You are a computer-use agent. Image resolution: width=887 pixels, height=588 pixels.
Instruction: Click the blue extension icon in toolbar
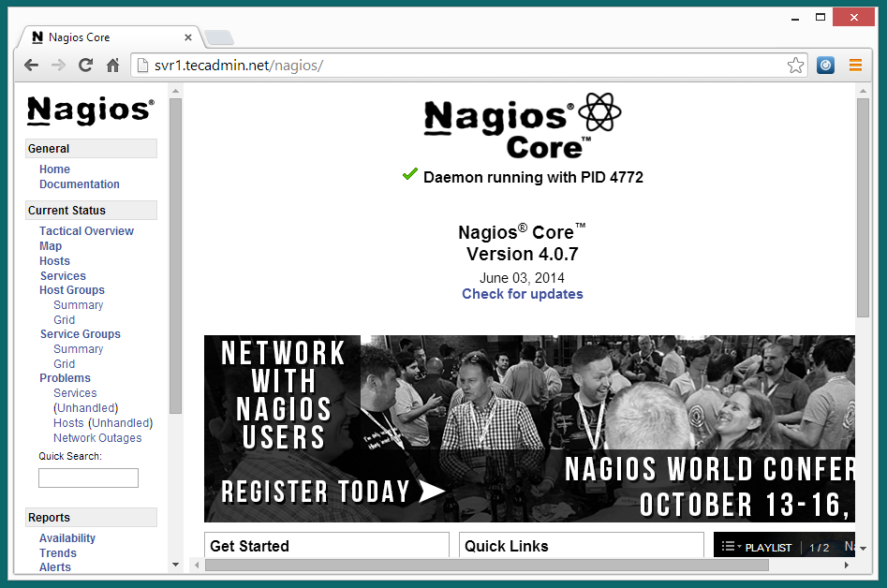(825, 66)
